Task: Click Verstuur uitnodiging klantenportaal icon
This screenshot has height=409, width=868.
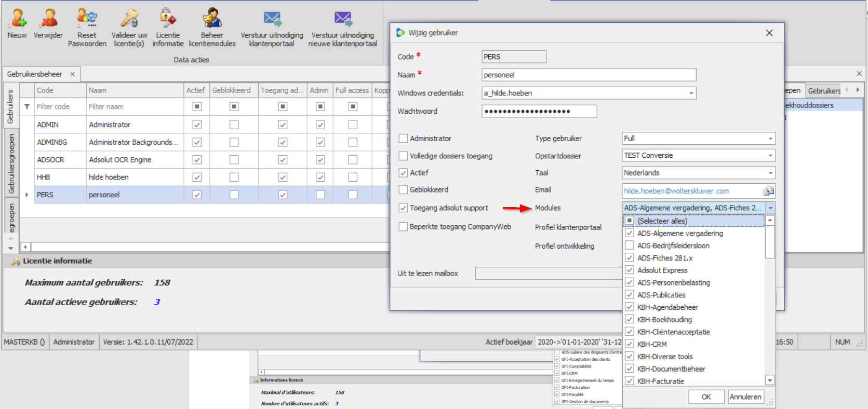Action: click(x=272, y=19)
